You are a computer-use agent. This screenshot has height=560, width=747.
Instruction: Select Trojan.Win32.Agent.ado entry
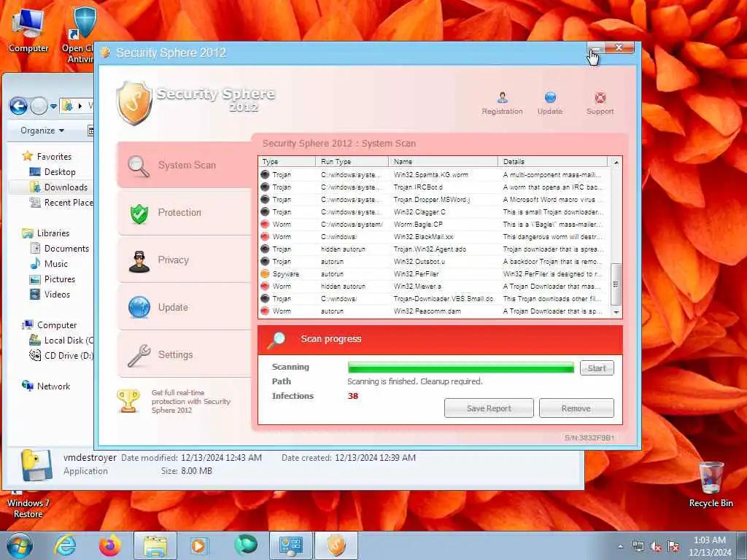tap(434, 249)
